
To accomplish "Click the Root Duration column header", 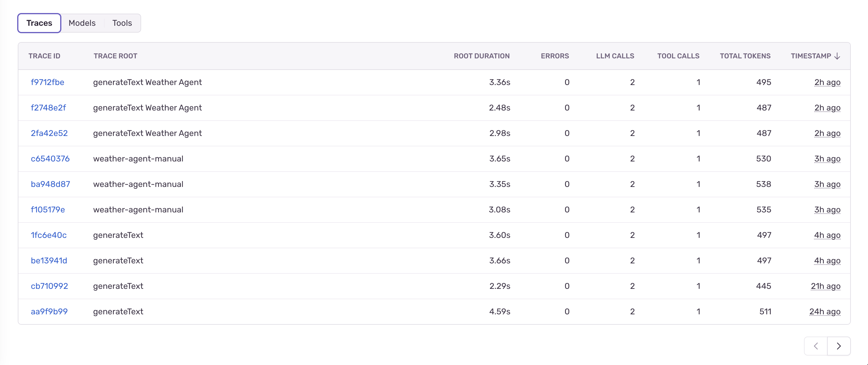I will 481,56.
